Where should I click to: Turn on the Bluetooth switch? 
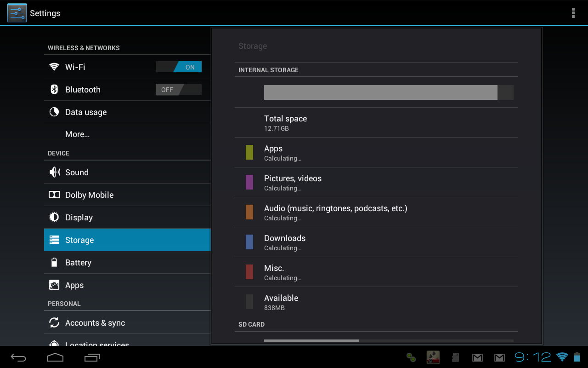(179, 89)
